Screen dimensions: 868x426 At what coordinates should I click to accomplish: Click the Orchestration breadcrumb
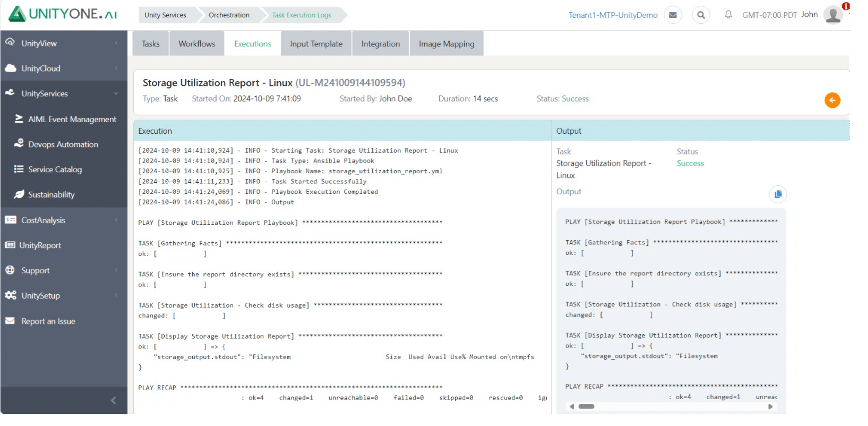tap(229, 15)
